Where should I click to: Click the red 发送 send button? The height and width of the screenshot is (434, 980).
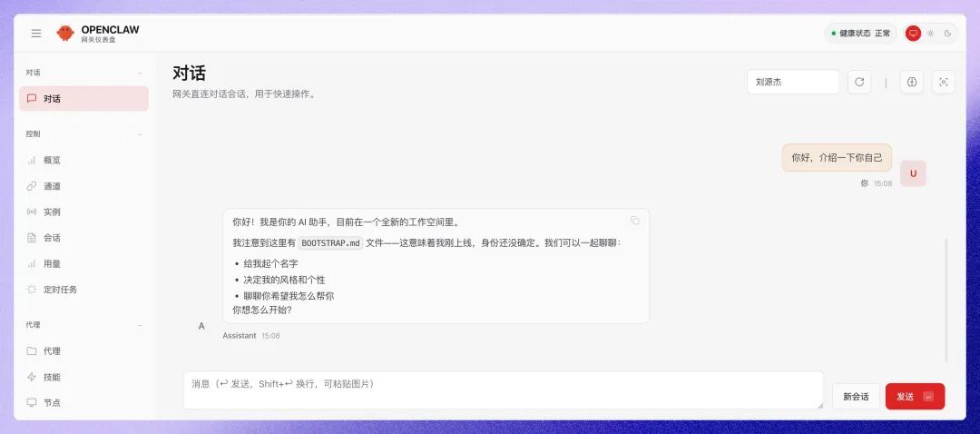[x=915, y=397]
